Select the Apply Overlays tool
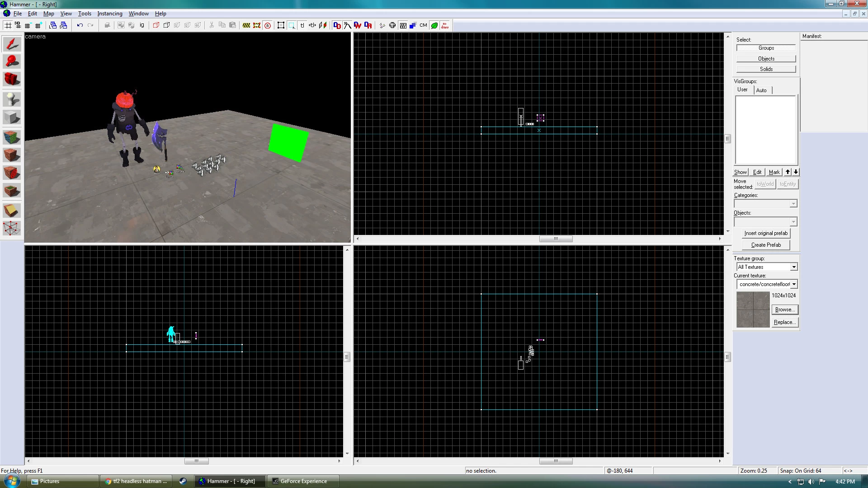This screenshot has height=488, width=868. click(12, 191)
